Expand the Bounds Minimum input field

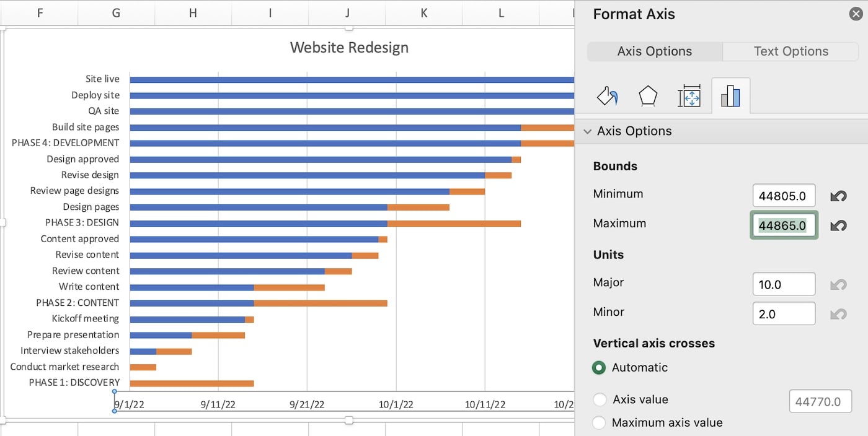click(x=784, y=195)
